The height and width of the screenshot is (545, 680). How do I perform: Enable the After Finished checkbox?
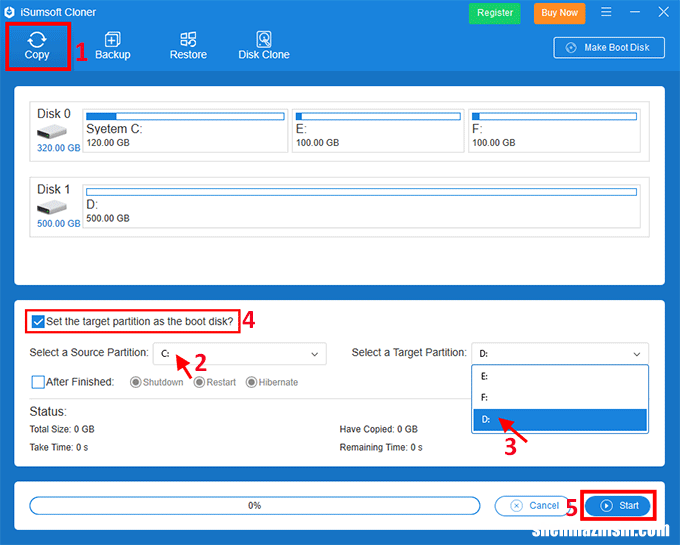pyautogui.click(x=38, y=382)
